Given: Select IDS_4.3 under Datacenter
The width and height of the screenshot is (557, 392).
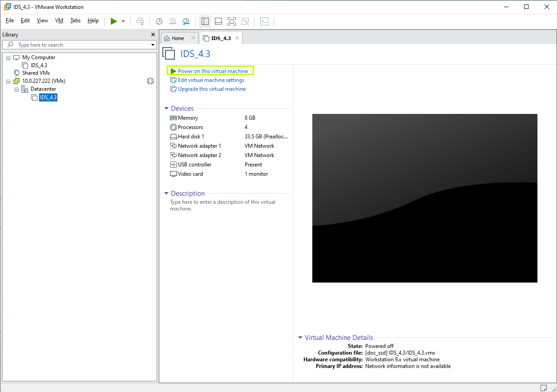Looking at the screenshot, I should [x=48, y=97].
